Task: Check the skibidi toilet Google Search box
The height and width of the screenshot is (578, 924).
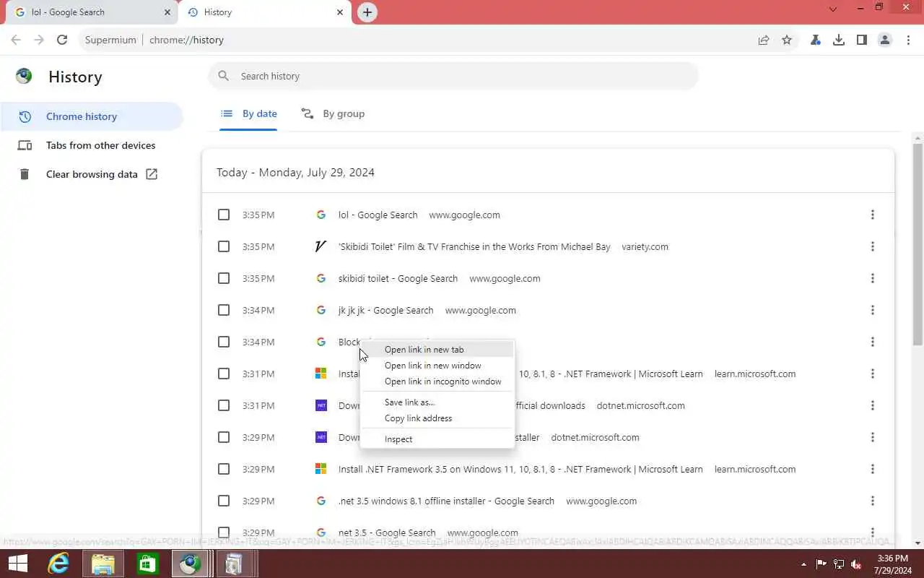Action: [224, 278]
